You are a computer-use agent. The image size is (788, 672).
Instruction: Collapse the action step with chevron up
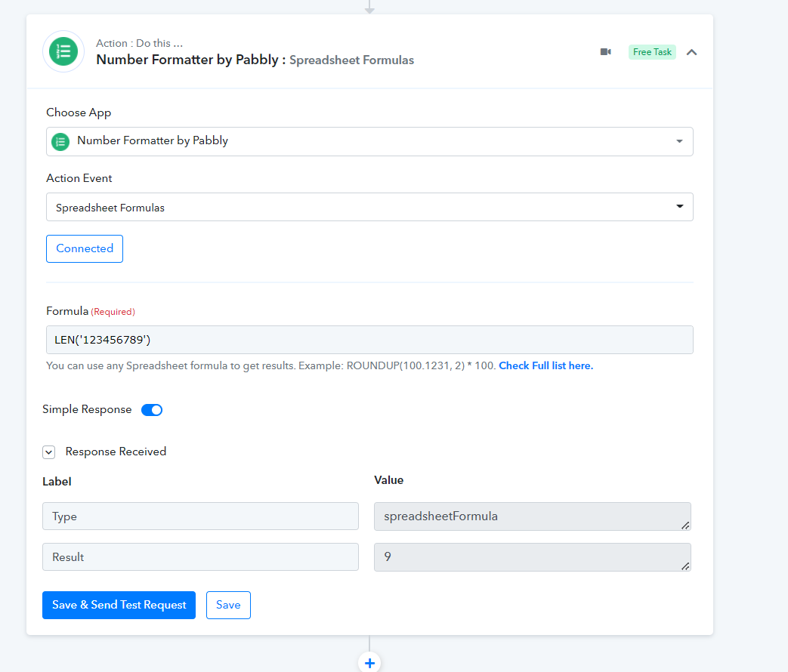click(x=691, y=52)
